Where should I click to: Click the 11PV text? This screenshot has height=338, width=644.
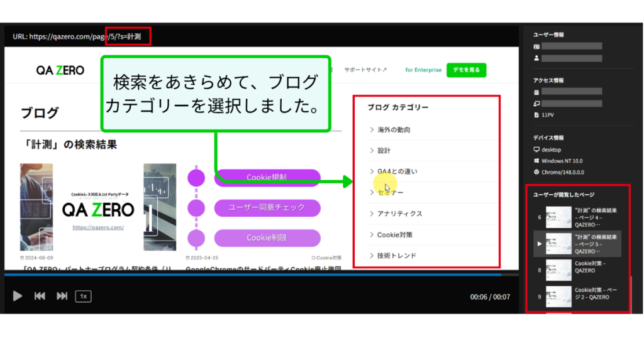click(x=548, y=115)
